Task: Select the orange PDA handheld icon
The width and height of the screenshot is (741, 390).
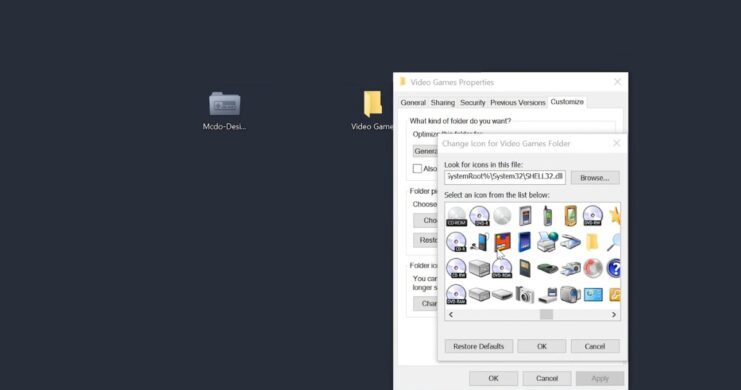Action: 570,216
